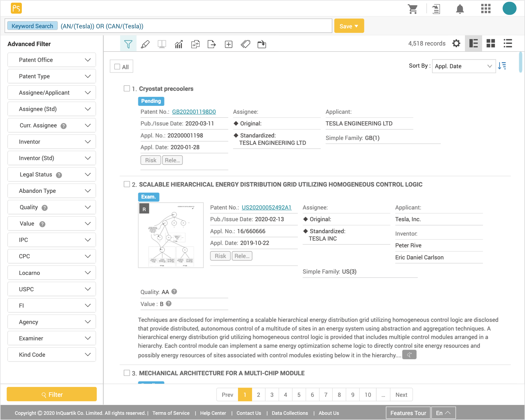
Task: Select the Mechanical Architecture record checkbox
Action: point(127,373)
